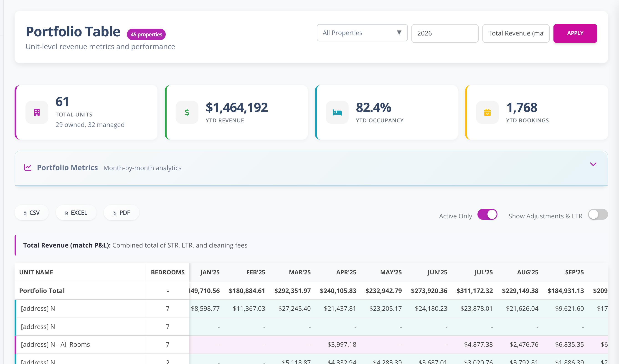Expand the Portfolio Metrics panel chevron
Screen dimensions: 619x364
click(x=593, y=164)
